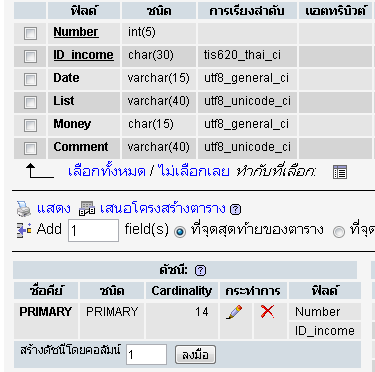This screenshot has height=372, width=375.
Task: Open the help icon next to ดัชนี
Action: tap(200, 270)
